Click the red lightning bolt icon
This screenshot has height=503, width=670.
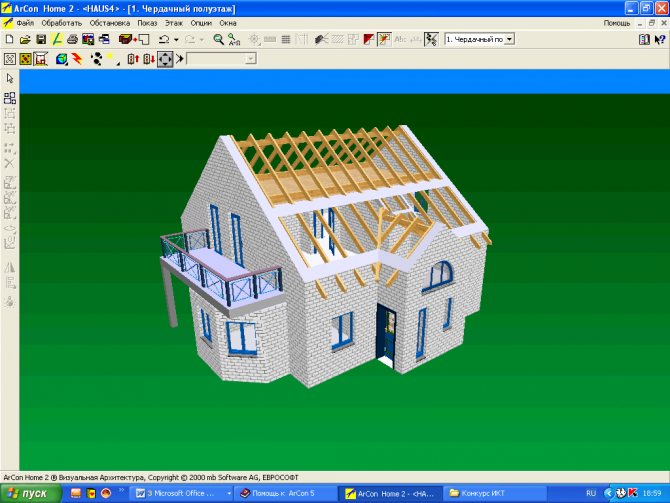click(77, 59)
